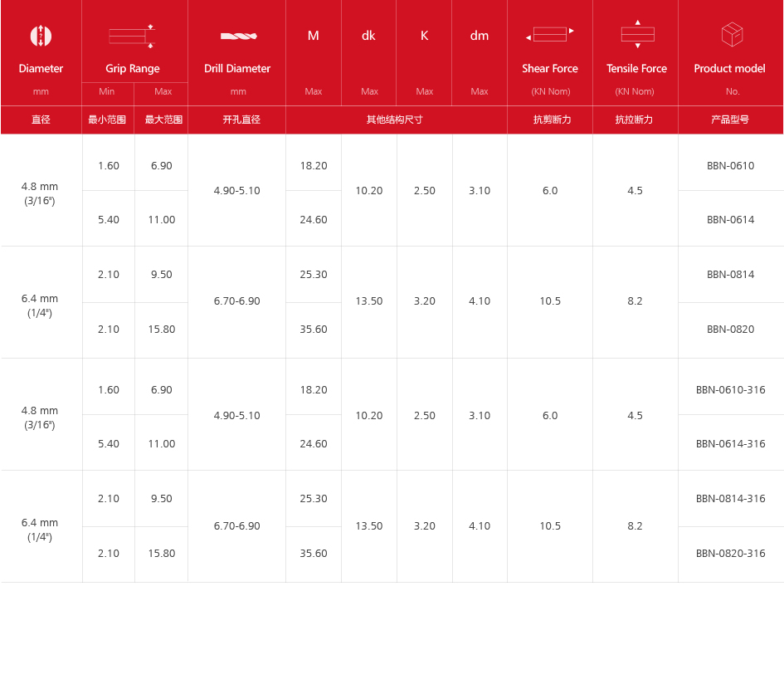
Task: Click the Tensile Force icon
Action: point(637,35)
